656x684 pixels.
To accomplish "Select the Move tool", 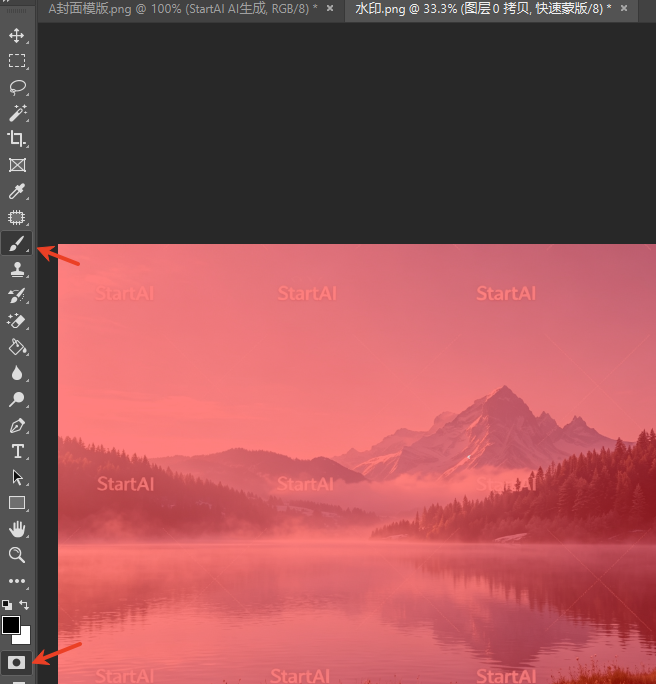I will pos(17,35).
